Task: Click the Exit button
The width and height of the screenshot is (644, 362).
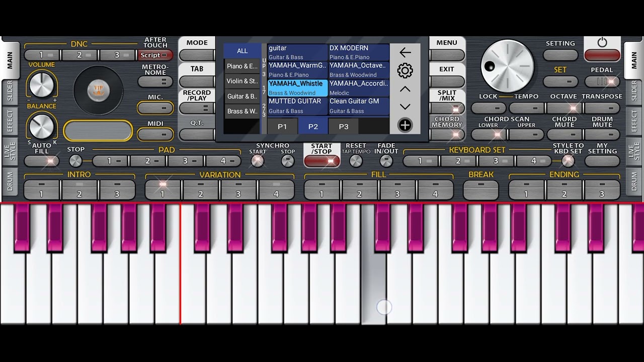Action: [x=447, y=81]
